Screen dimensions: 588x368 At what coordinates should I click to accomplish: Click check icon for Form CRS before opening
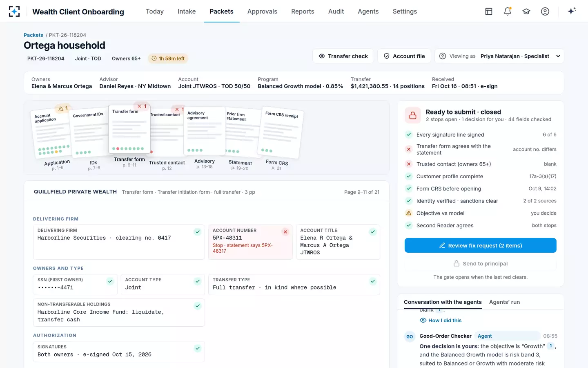click(409, 188)
